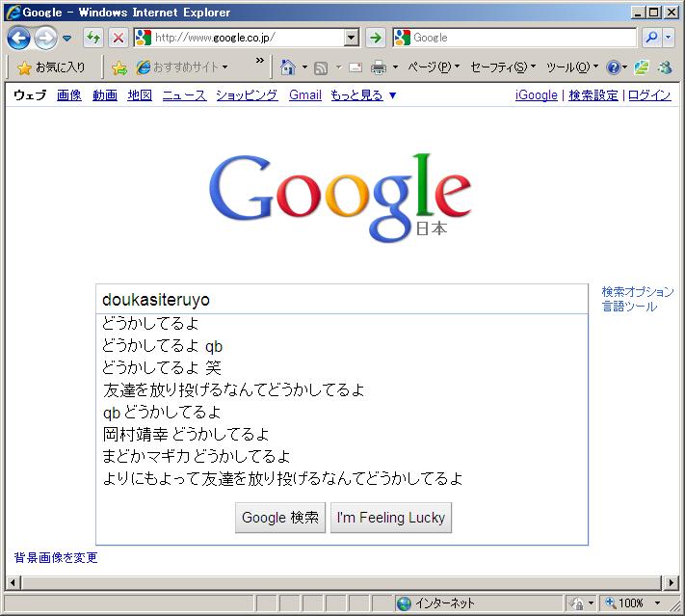Open the セーフティ(S) menu
The image size is (685, 616).
point(503,67)
